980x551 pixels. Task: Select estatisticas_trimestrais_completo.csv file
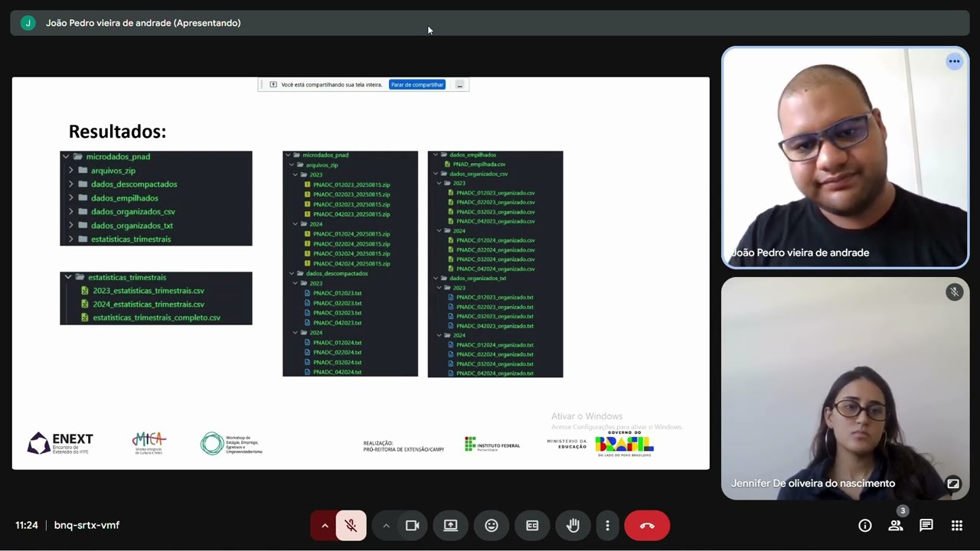coord(156,318)
